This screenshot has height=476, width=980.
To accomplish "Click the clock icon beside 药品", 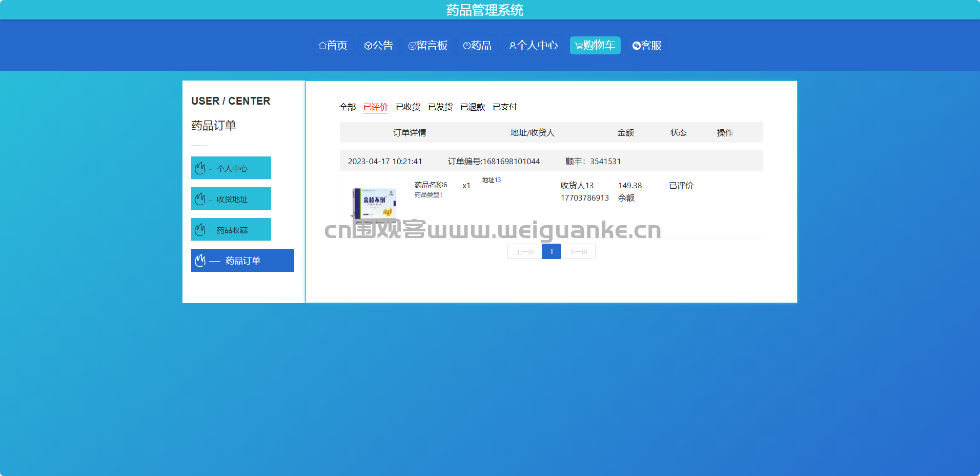I will tap(466, 46).
